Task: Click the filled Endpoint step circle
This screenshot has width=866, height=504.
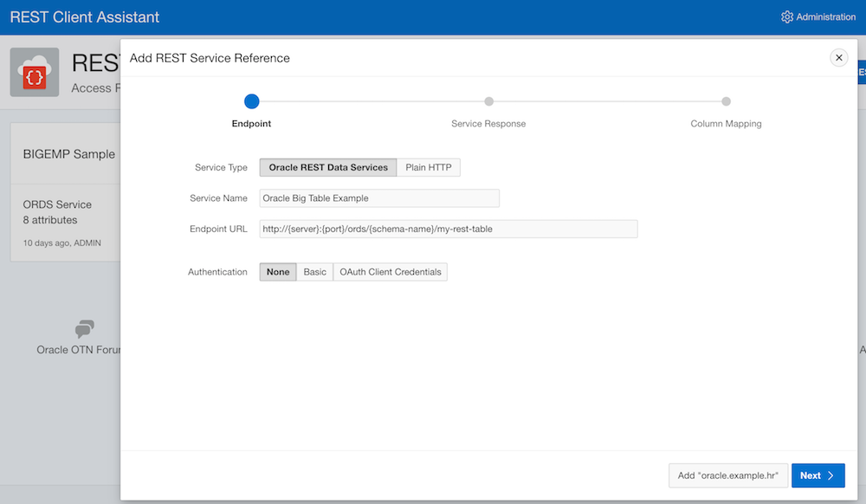Action: [251, 101]
